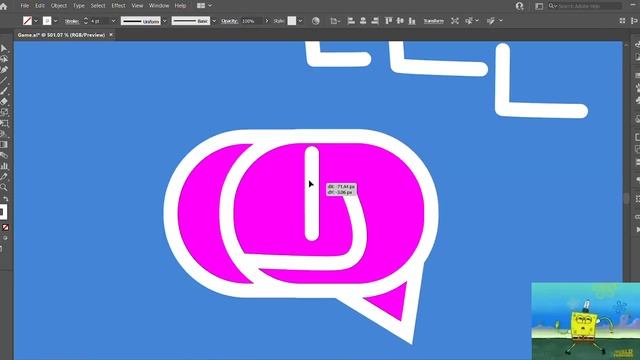
Task: Click the Align To selection icon
Action: [334, 21]
